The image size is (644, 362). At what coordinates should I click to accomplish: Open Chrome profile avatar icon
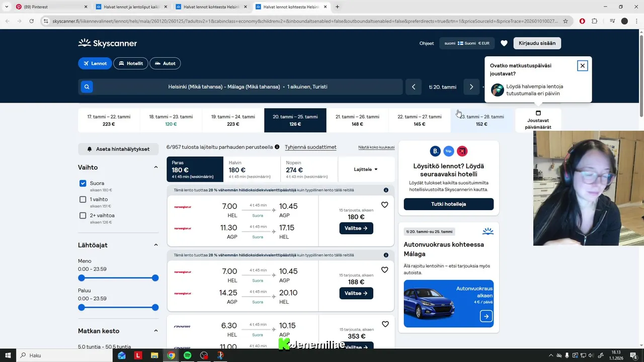tap(624, 21)
